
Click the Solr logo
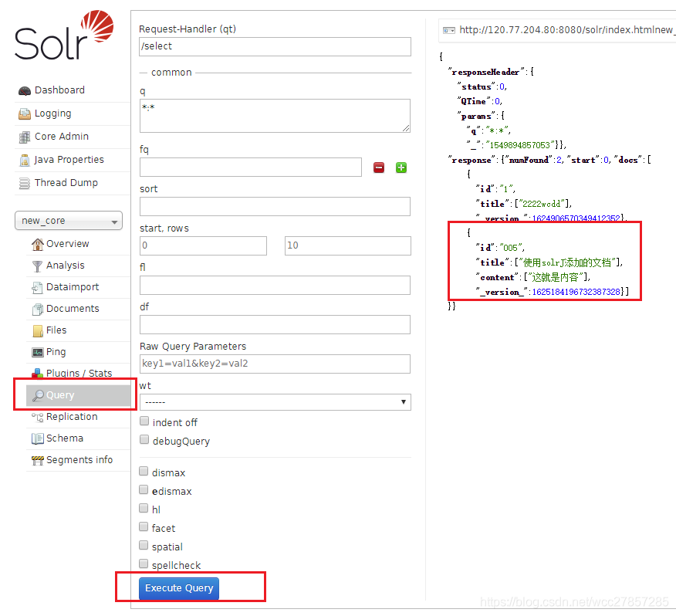64,36
